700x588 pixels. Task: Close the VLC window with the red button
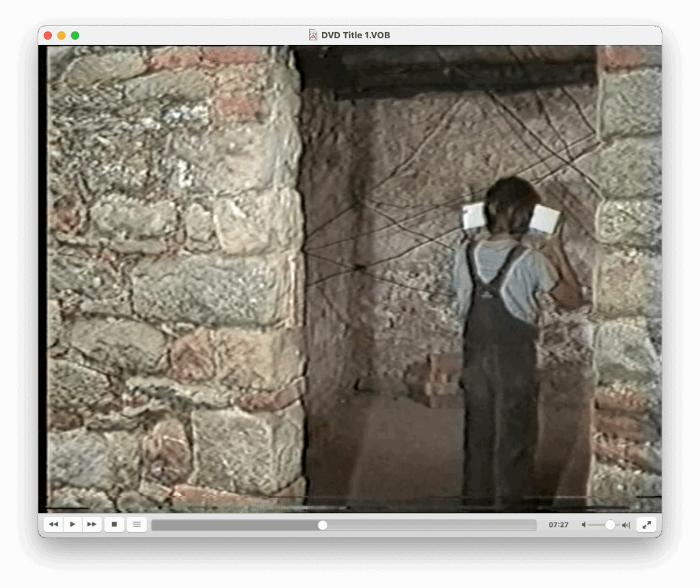[x=48, y=36]
